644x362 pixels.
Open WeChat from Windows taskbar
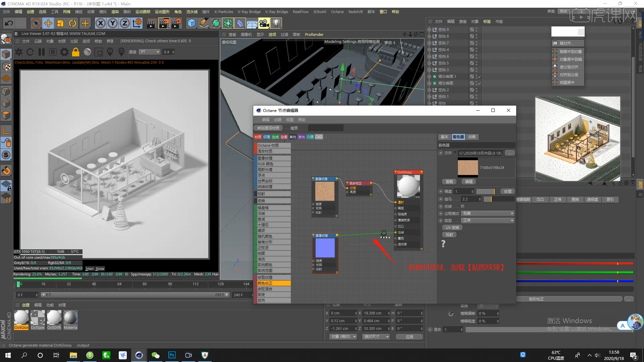(x=155, y=355)
